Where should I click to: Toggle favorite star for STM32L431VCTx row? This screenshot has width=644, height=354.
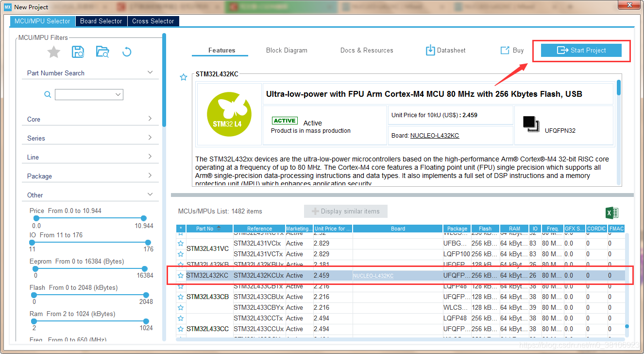pyautogui.click(x=181, y=254)
